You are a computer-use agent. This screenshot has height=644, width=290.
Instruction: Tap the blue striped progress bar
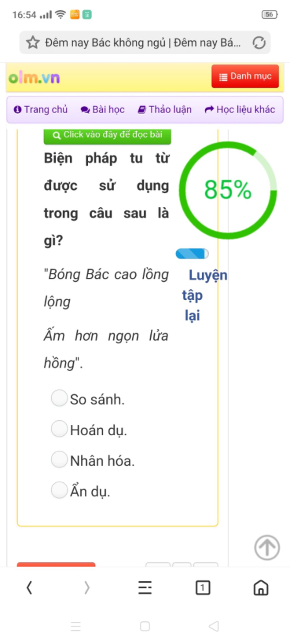(192, 254)
